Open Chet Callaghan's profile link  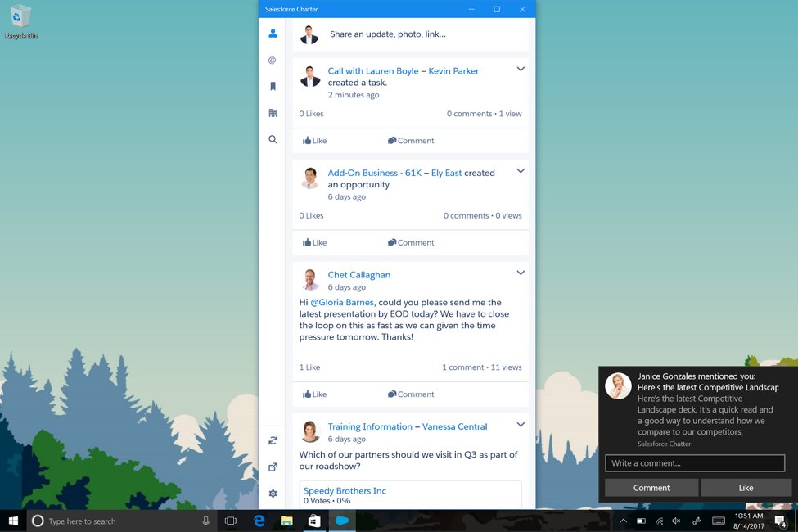coord(358,274)
